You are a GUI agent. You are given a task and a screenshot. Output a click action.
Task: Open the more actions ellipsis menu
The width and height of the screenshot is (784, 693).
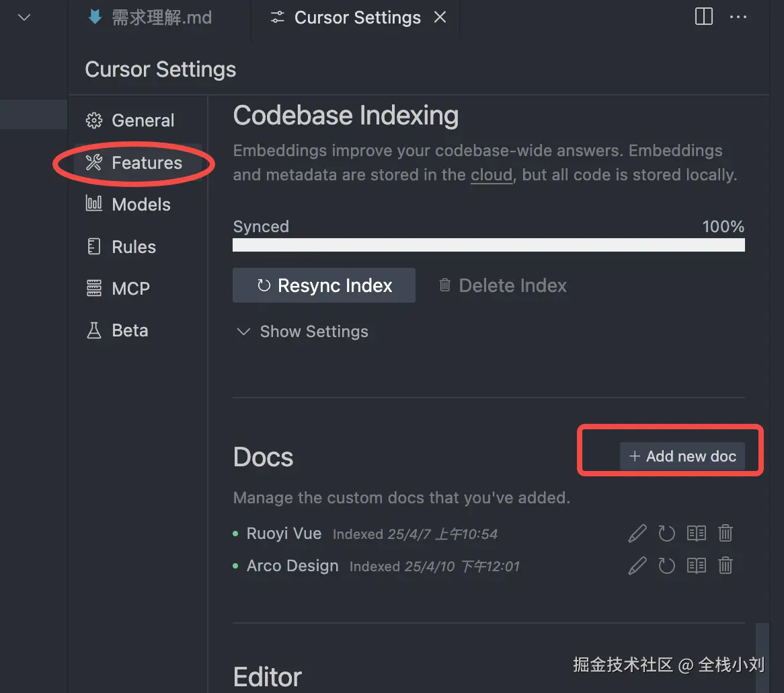coord(738,17)
